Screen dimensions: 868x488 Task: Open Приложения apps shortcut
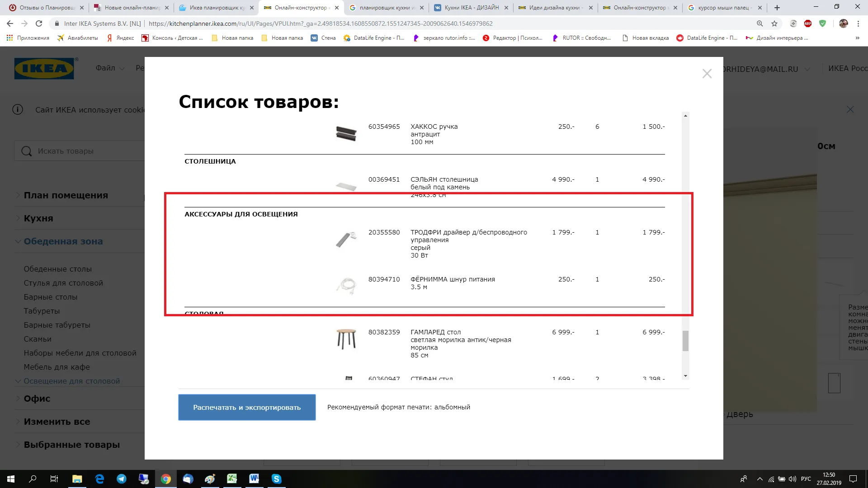click(28, 38)
